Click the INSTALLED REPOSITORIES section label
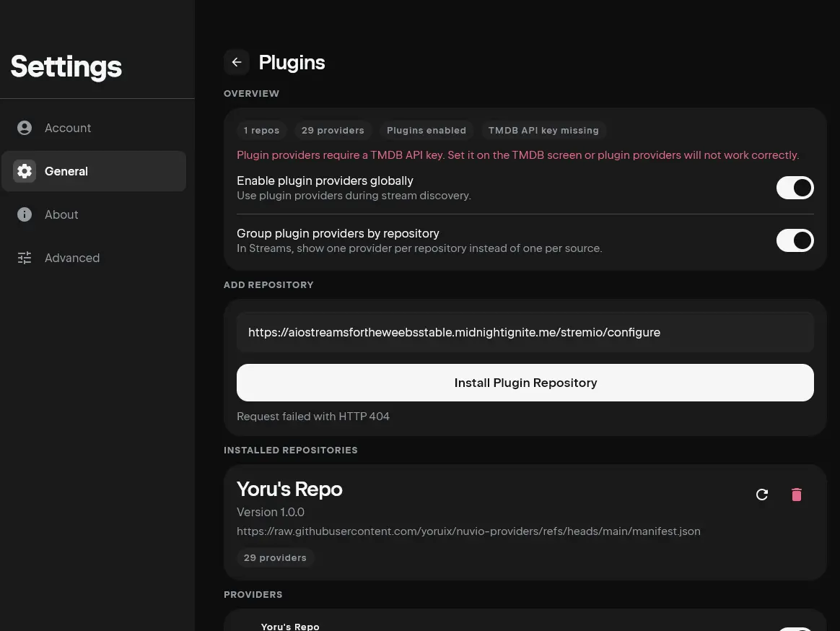The image size is (840, 631). (290, 451)
